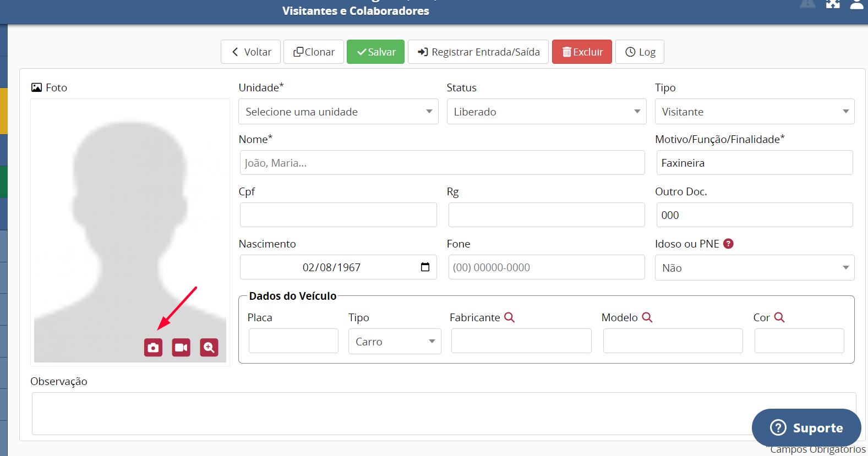Click the Idoso ou PNE help icon

click(728, 244)
